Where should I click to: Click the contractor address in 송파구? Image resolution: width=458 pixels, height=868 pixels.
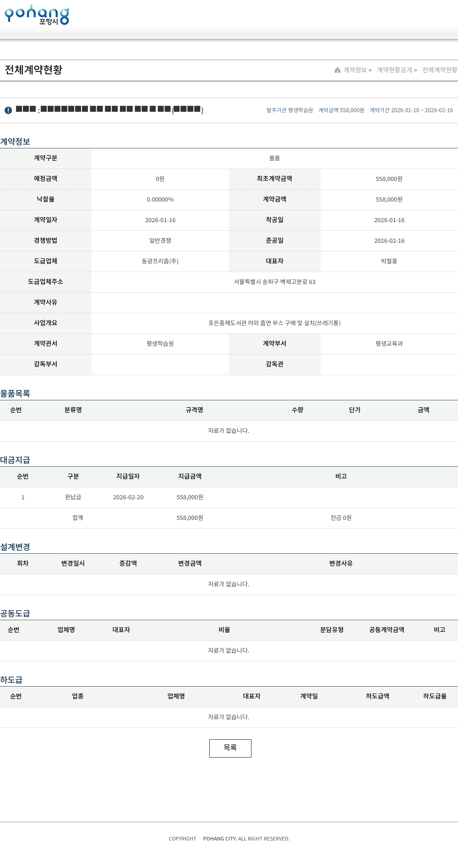pyautogui.click(x=274, y=282)
